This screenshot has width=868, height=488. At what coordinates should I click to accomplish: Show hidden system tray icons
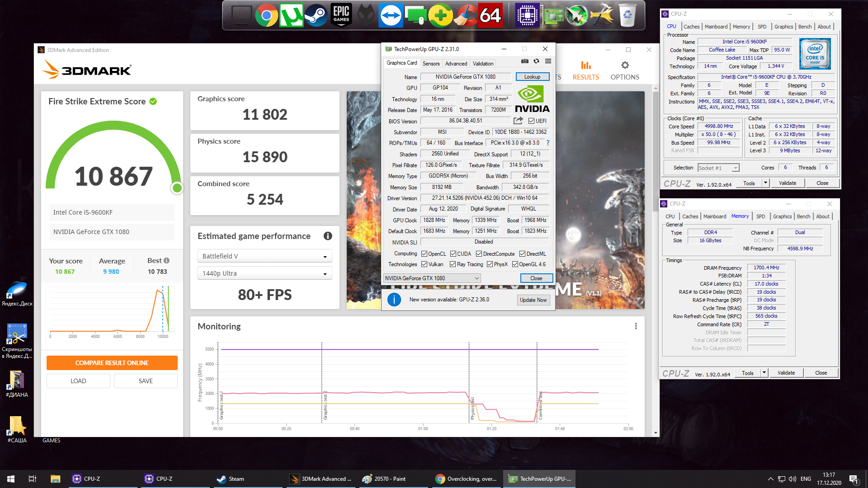click(x=770, y=479)
